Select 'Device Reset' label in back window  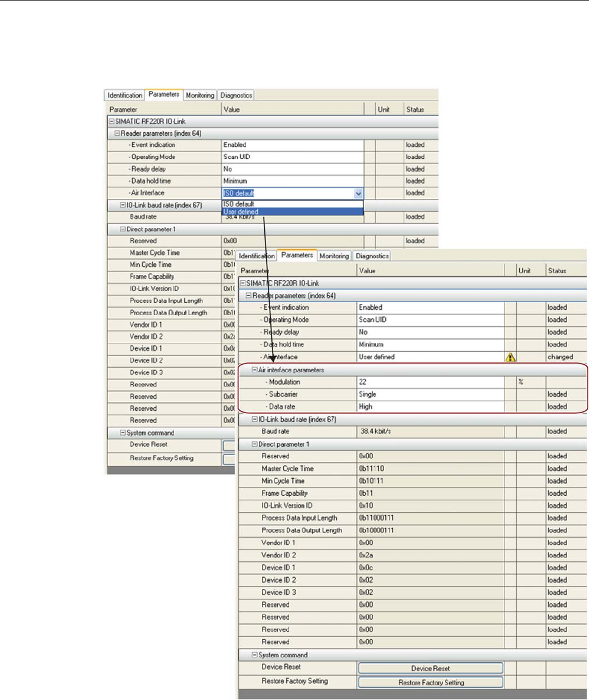pyautogui.click(x=149, y=444)
